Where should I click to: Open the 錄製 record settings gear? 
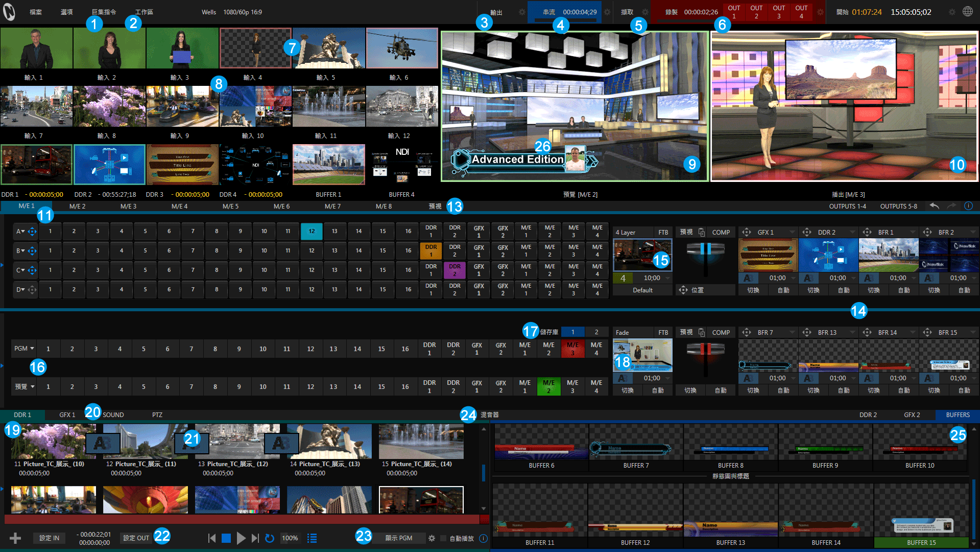[x=820, y=12]
